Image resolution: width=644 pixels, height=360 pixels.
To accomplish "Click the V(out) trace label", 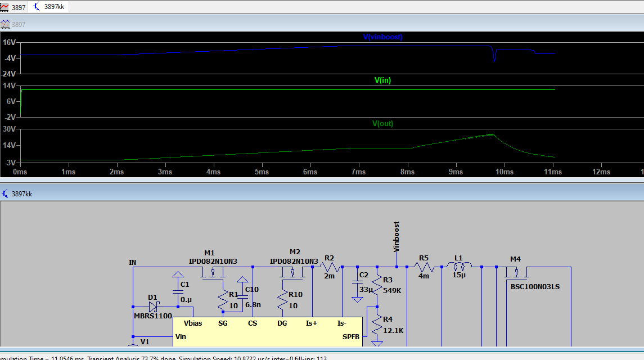I will click(x=382, y=124).
